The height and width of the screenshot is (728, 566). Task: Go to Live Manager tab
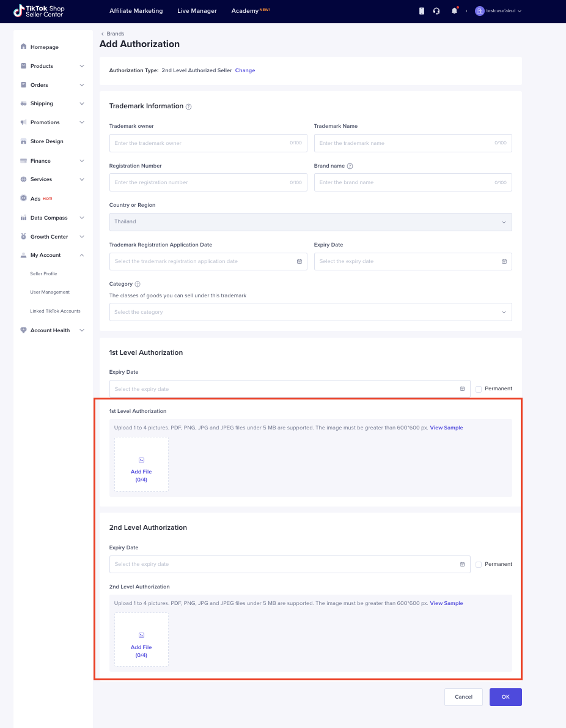click(197, 11)
